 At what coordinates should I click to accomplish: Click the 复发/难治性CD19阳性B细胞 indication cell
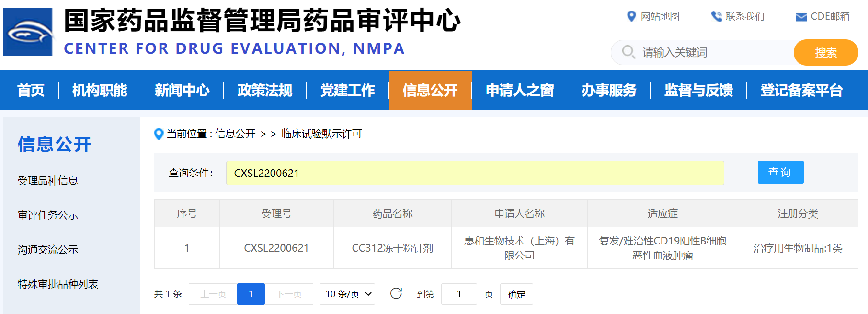[x=662, y=248]
